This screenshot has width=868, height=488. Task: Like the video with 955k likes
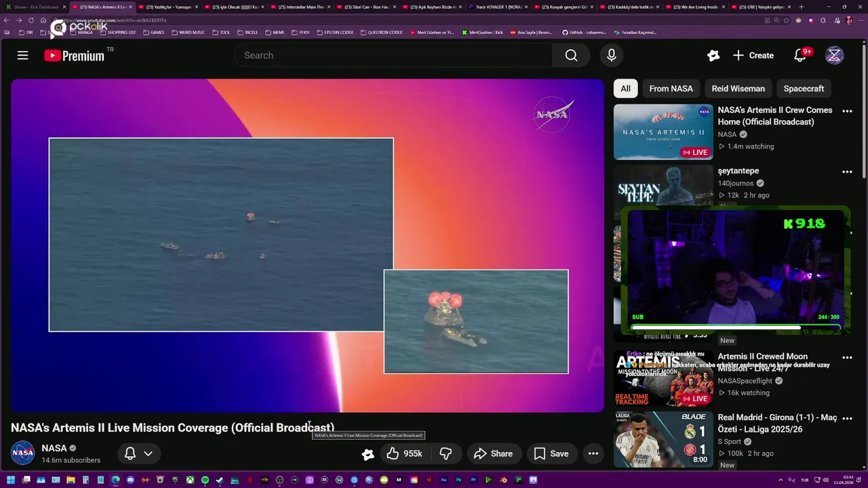(405, 453)
